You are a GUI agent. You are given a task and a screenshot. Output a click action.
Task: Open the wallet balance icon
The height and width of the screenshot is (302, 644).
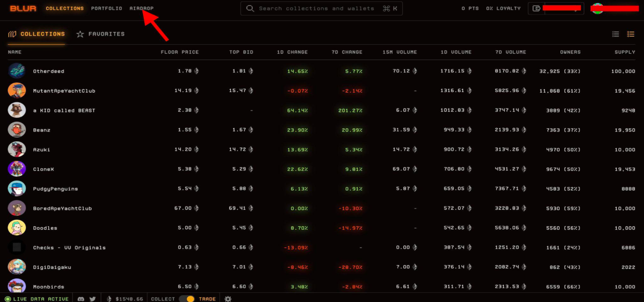(536, 8)
